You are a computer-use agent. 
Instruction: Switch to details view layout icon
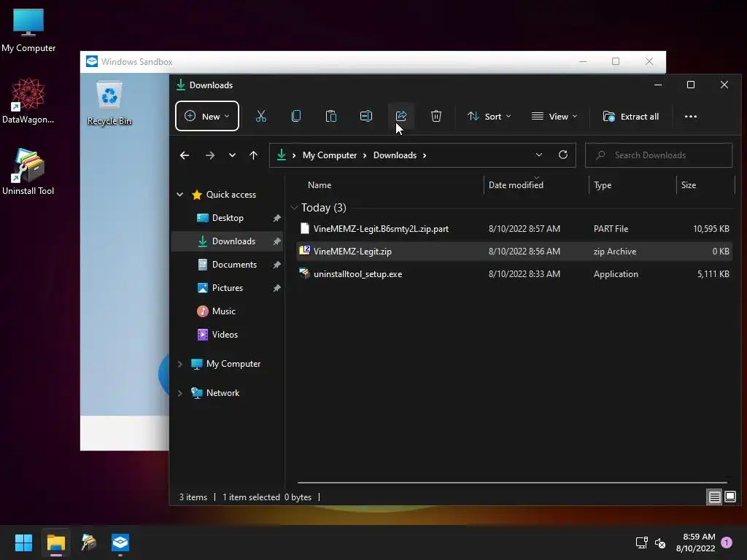click(714, 497)
